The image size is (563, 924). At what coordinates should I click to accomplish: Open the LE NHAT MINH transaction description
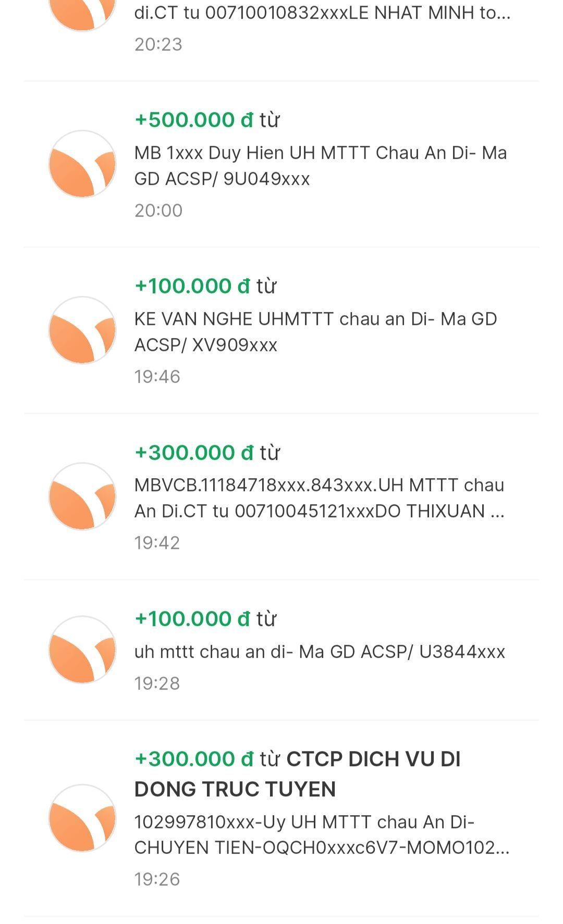point(322,13)
